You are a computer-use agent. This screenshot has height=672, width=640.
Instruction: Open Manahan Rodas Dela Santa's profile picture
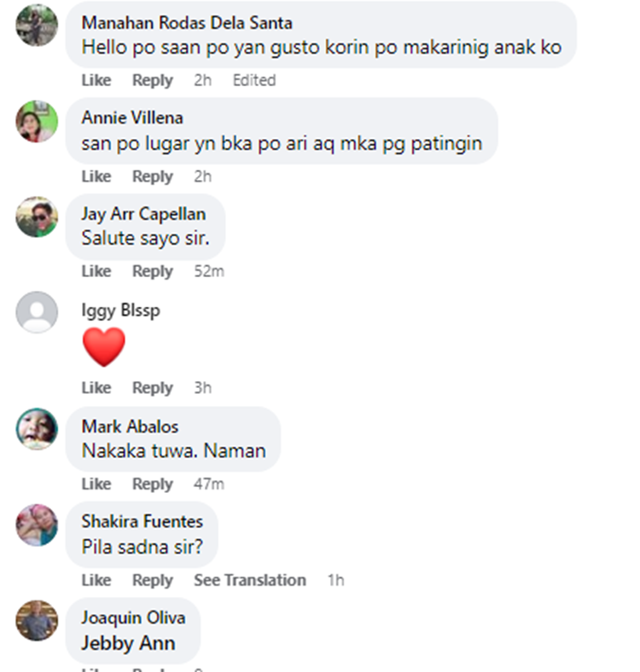click(x=37, y=26)
